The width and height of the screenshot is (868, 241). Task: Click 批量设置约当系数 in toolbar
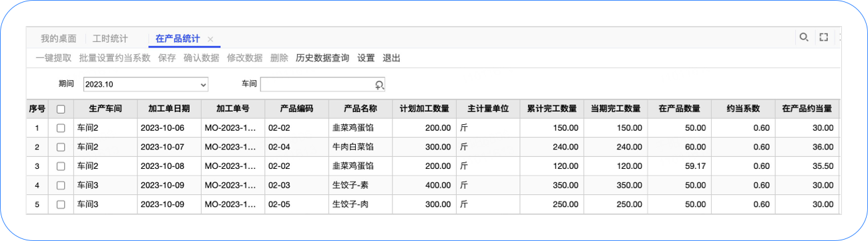115,58
